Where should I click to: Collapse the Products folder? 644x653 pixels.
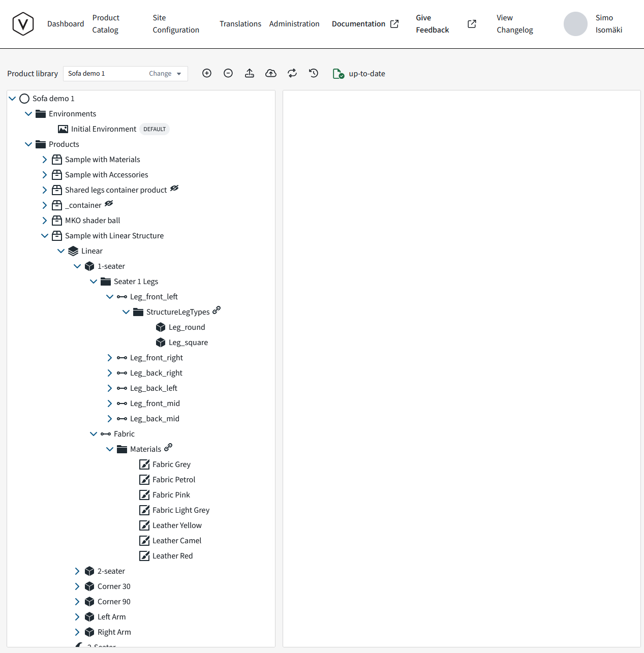(28, 144)
